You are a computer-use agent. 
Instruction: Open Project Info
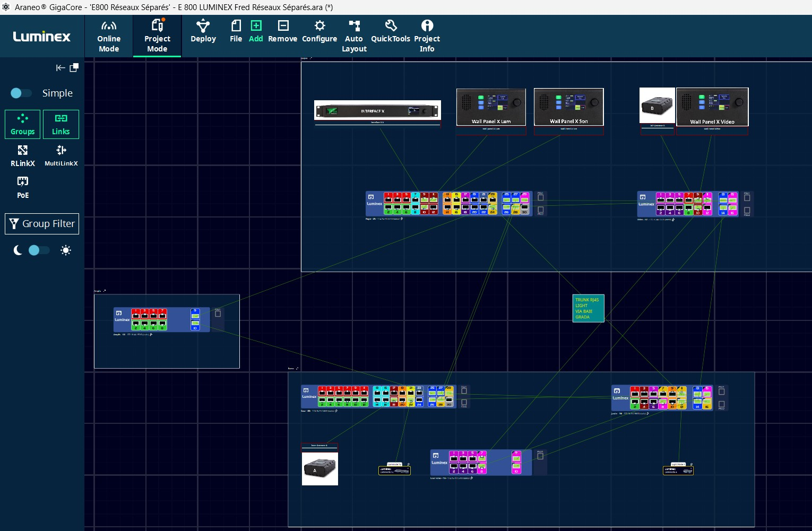coord(427,36)
